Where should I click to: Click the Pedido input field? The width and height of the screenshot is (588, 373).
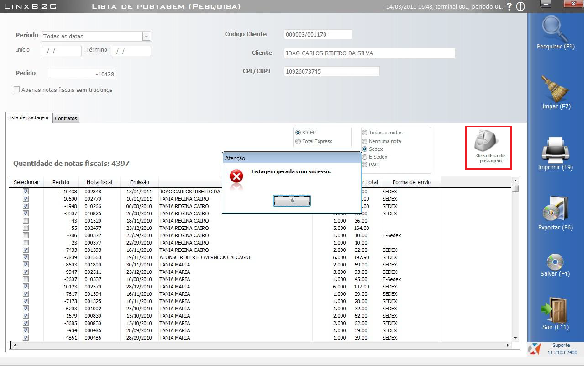click(x=82, y=74)
